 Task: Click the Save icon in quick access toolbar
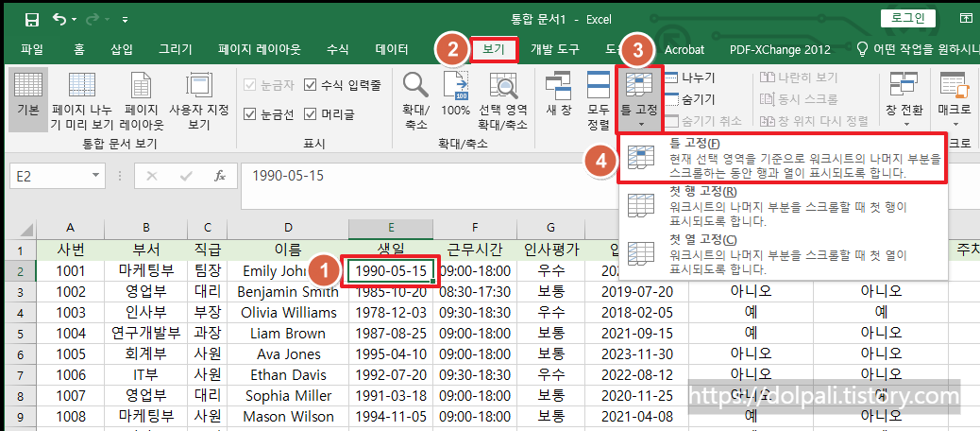coord(32,20)
